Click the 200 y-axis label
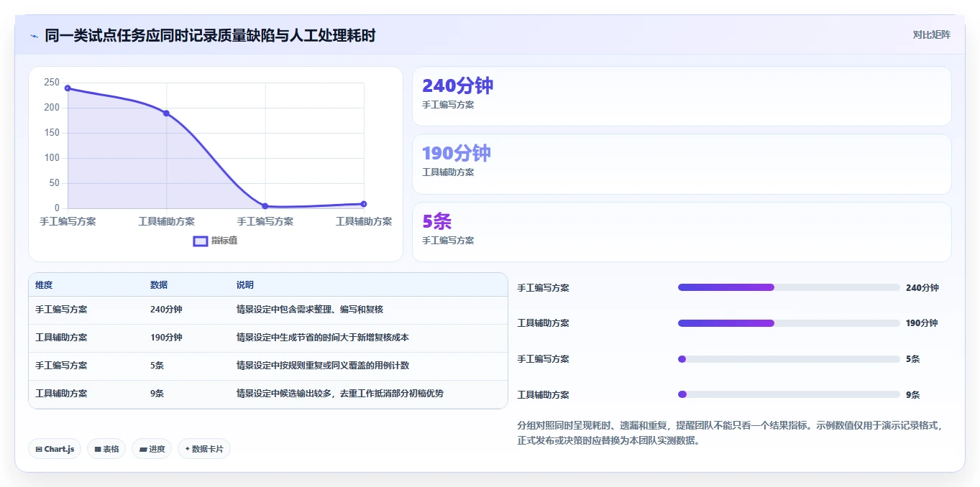The image size is (980, 487). [52, 108]
